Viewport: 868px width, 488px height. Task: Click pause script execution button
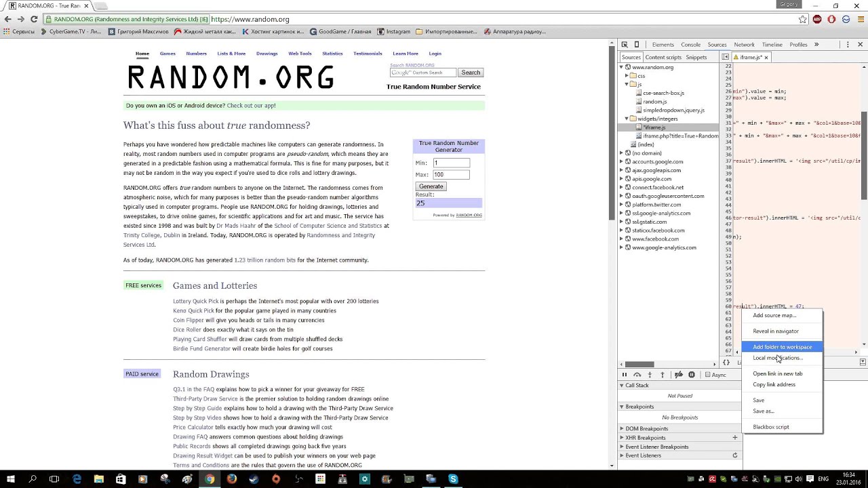(625, 375)
